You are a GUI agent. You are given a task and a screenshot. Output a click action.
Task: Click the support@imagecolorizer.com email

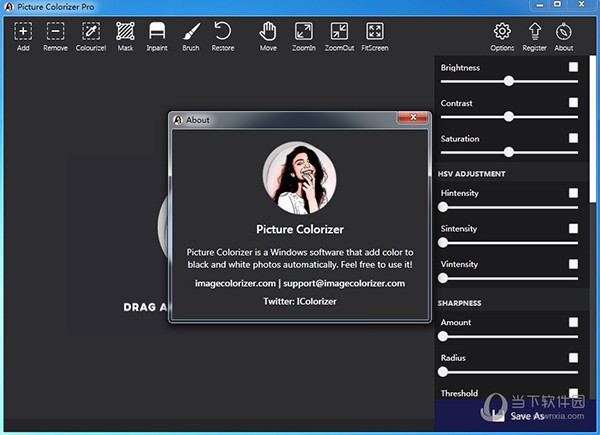tap(344, 283)
